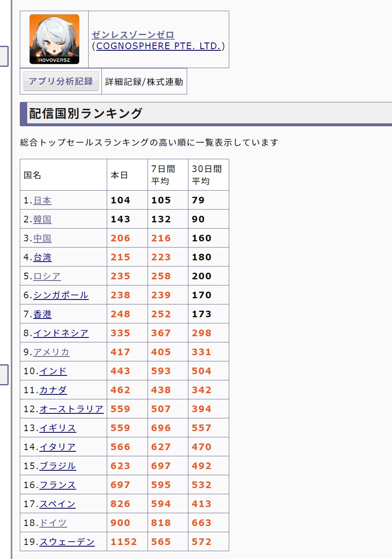
Task: Click Sweden's today rank 1152
Action: [124, 542]
